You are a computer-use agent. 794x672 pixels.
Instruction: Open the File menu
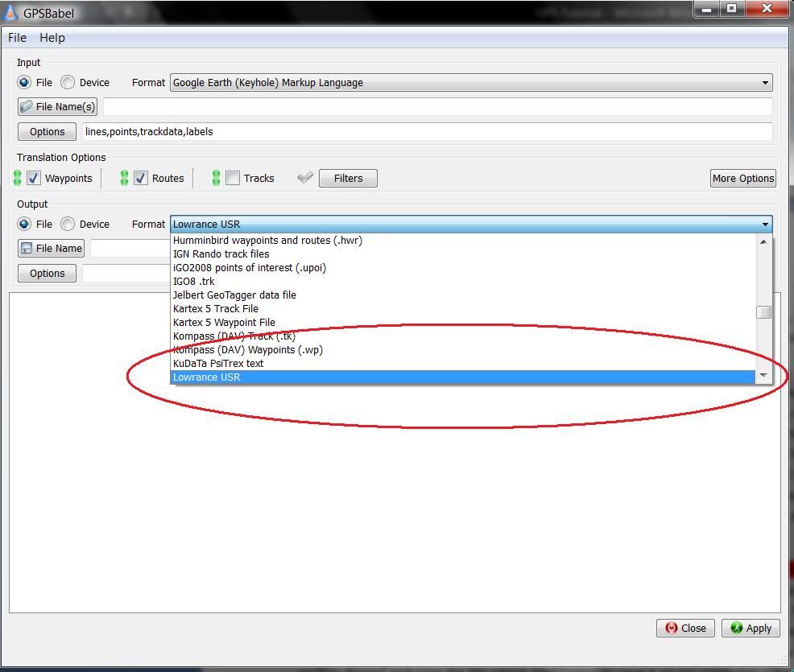coord(17,38)
